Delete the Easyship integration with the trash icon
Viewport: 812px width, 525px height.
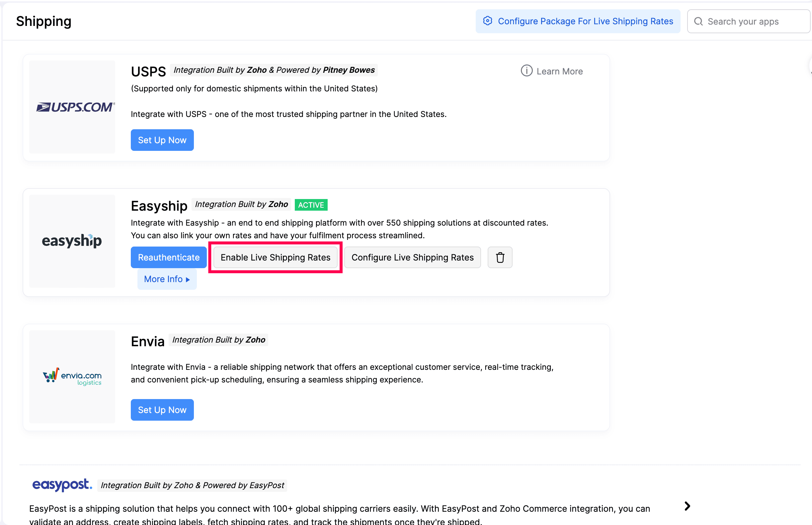point(500,258)
